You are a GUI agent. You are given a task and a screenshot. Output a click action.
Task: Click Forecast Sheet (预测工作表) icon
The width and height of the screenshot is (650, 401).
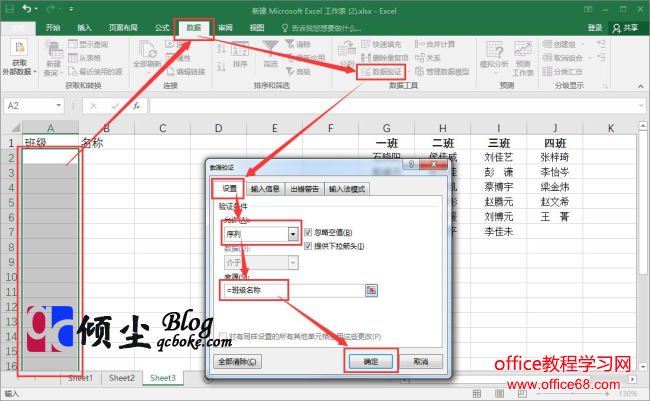pyautogui.click(x=523, y=50)
